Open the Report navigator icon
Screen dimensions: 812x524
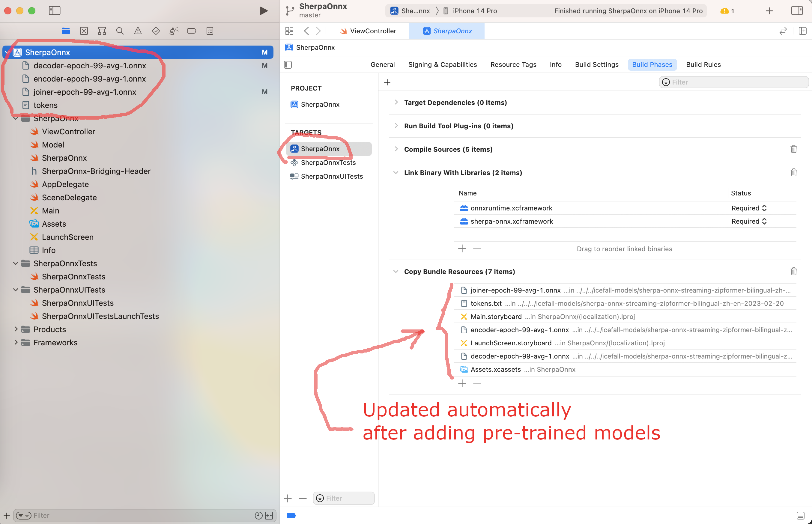point(210,31)
